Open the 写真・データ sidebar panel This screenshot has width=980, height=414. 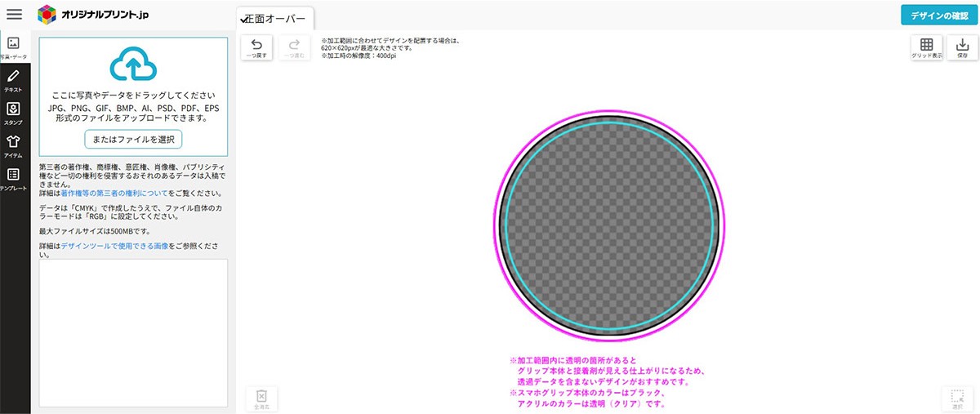[14, 47]
